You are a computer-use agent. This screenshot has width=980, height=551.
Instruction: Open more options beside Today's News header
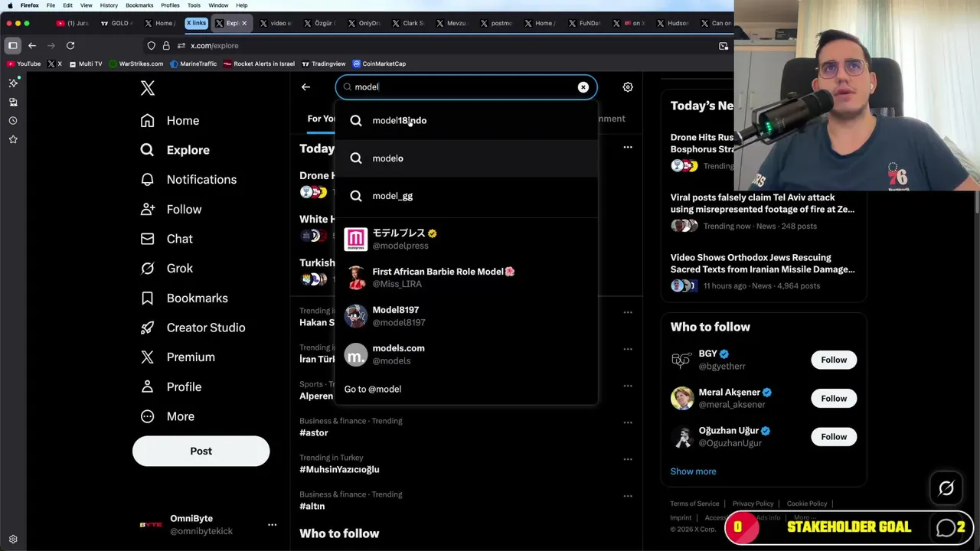pos(628,147)
